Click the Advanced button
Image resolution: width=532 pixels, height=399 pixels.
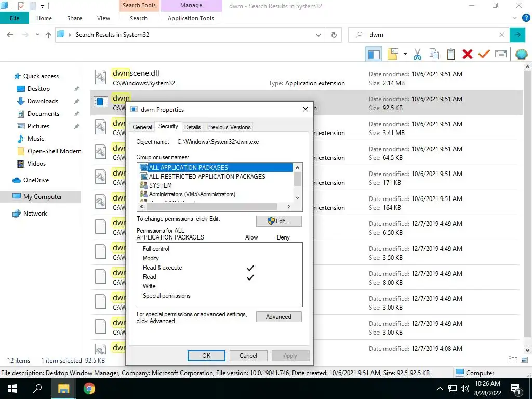278,316
